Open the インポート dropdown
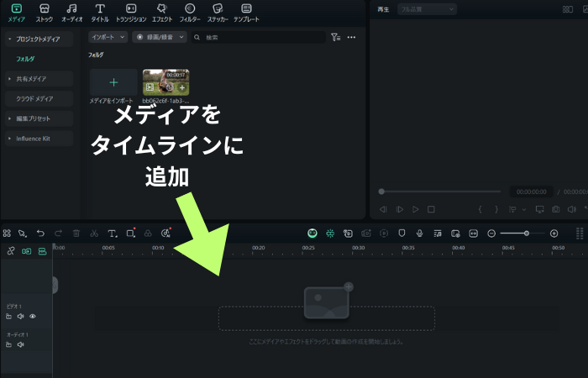Screen dimensions: 588x378 (x=108, y=37)
